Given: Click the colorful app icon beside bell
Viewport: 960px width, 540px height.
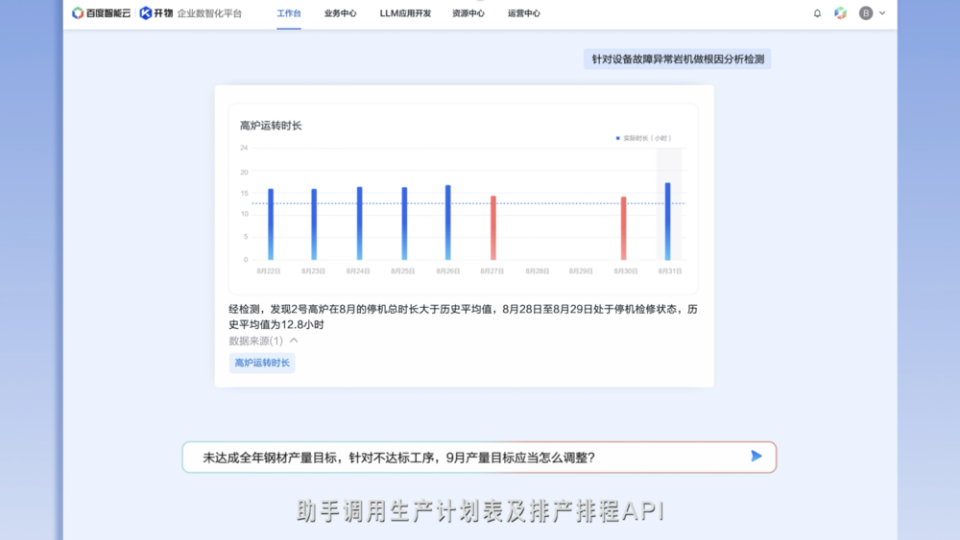Looking at the screenshot, I should (x=840, y=14).
